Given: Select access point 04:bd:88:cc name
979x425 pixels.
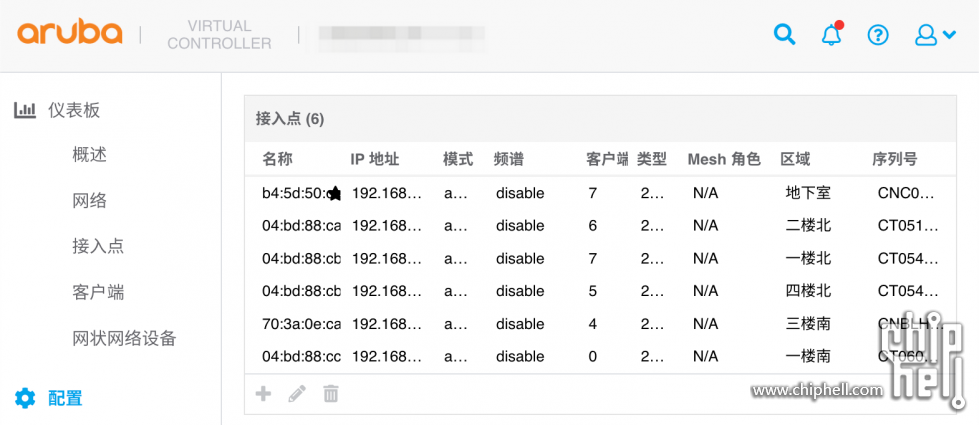Looking at the screenshot, I should point(301,356).
